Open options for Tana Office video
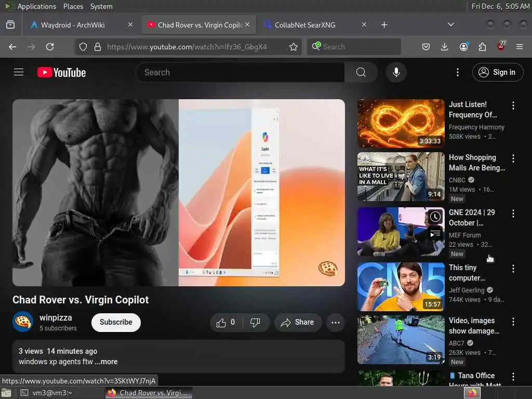Screen dimensions: 532x399 pos(513,377)
